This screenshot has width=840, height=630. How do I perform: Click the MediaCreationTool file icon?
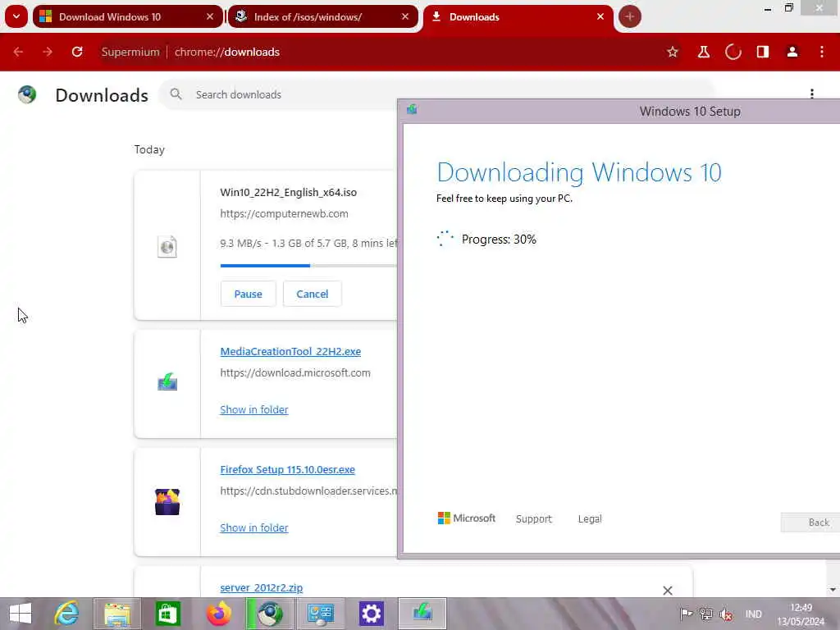click(167, 381)
